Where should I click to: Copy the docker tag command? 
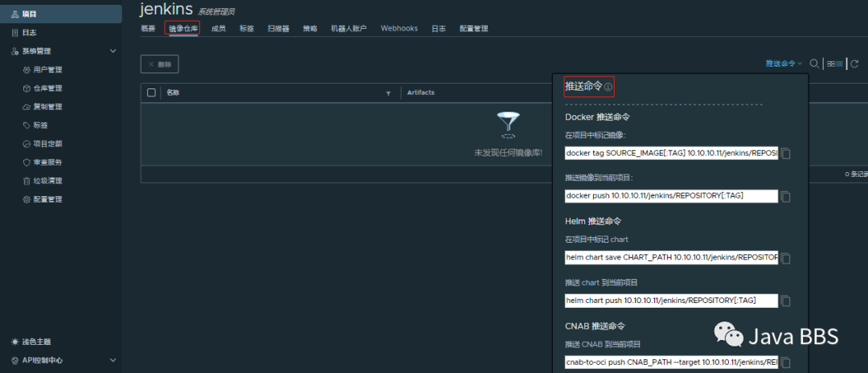785,154
